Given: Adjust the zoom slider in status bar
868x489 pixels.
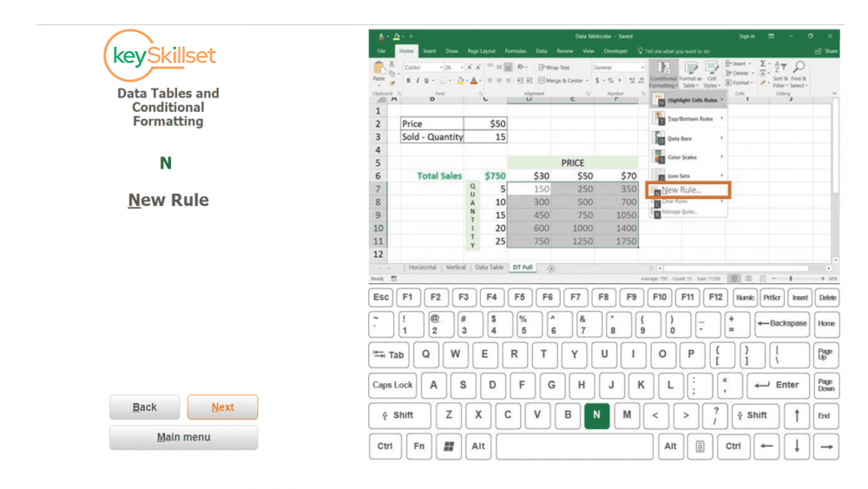Looking at the screenshot, I should click(790, 279).
